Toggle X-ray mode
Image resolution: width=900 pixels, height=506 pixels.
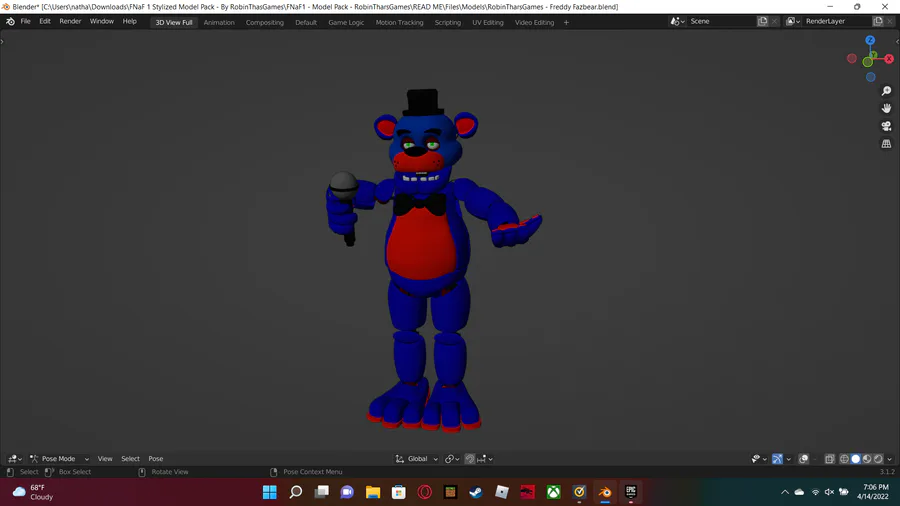point(829,459)
